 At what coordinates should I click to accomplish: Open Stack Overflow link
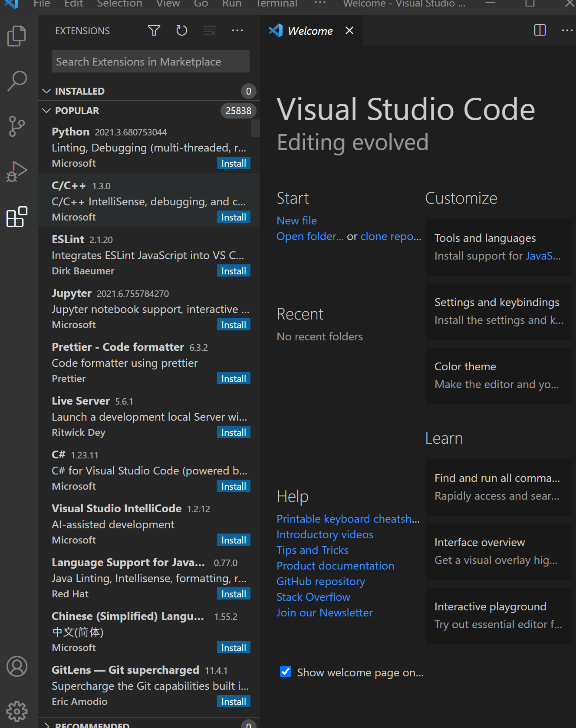click(313, 597)
